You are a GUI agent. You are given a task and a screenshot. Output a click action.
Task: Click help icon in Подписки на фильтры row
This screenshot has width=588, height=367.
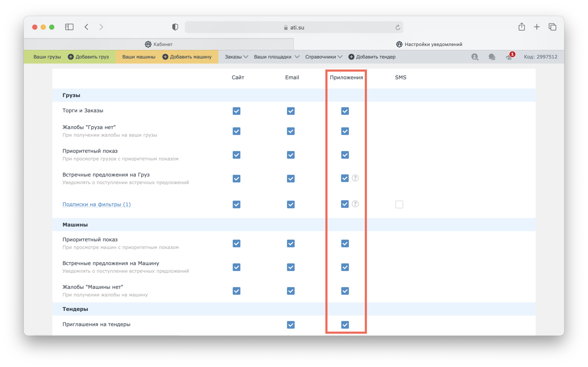355,204
